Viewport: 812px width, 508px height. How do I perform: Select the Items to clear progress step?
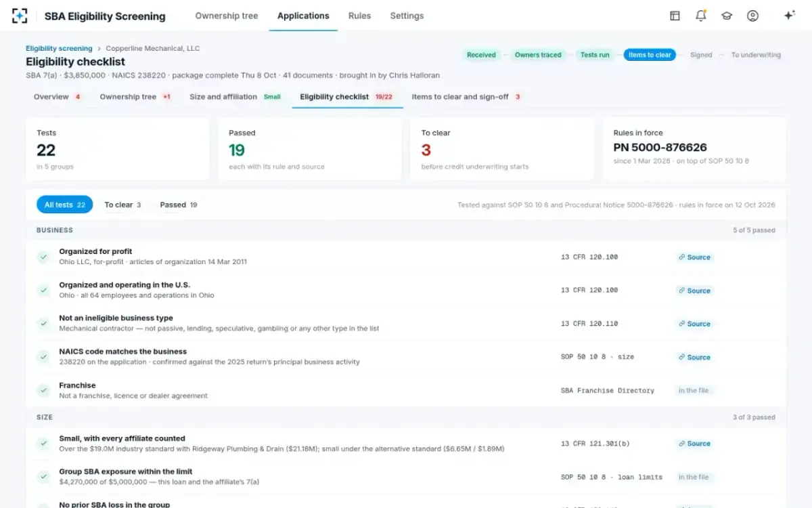(650, 55)
